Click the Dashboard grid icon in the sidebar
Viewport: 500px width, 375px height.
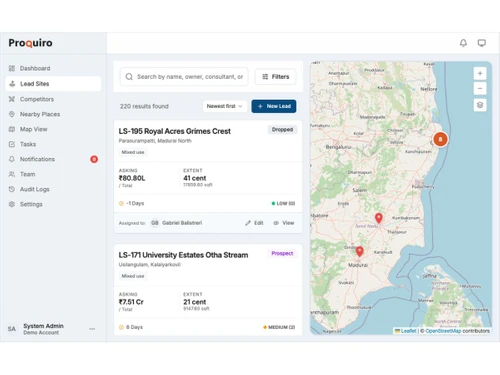pos(12,68)
